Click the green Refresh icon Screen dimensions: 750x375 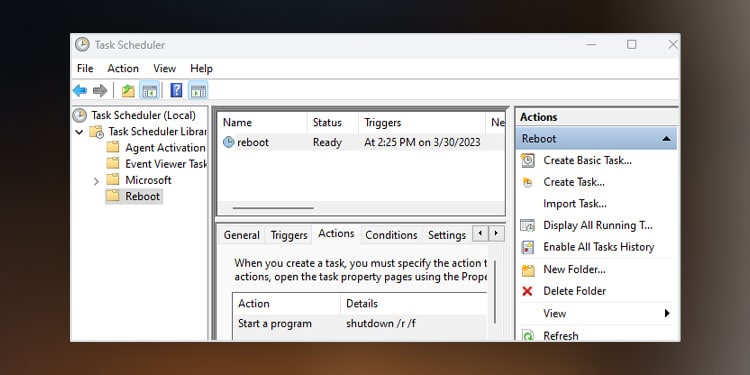click(528, 336)
